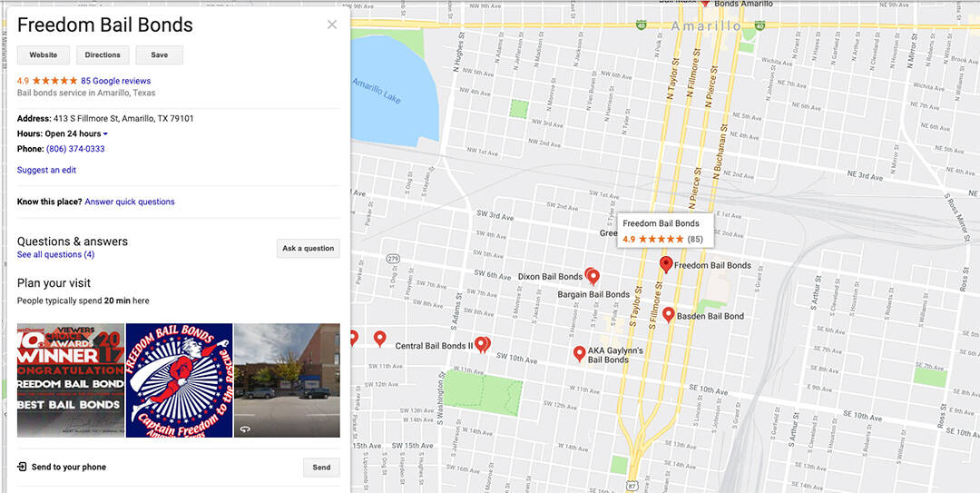The image size is (980, 493).
Task: Open the Answer quick questions link
Action: pyautogui.click(x=130, y=202)
